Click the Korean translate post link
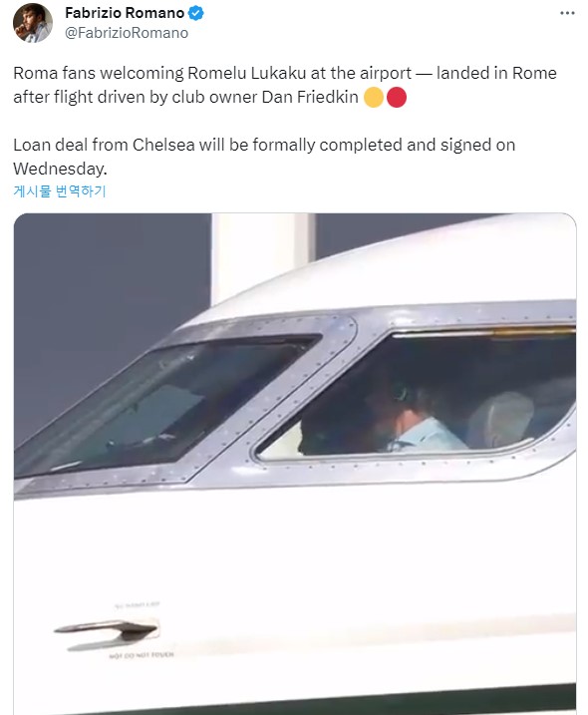588x715 pixels. [x=59, y=190]
